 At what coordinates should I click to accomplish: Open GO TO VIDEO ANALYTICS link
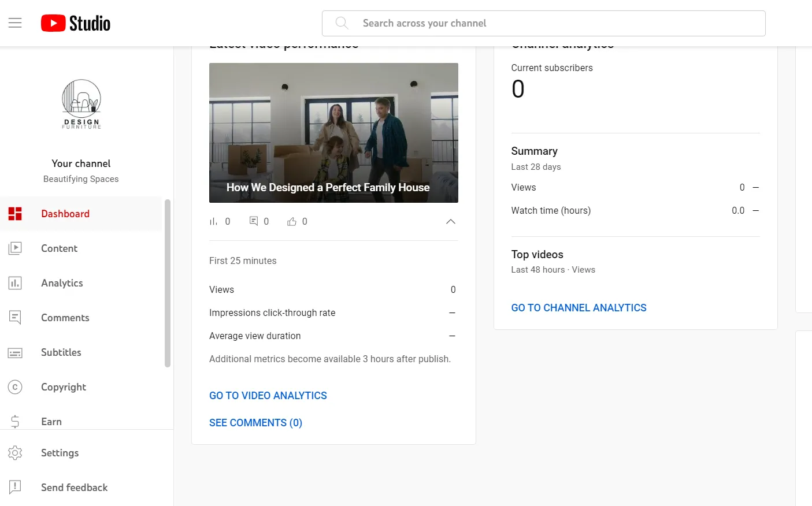268,395
